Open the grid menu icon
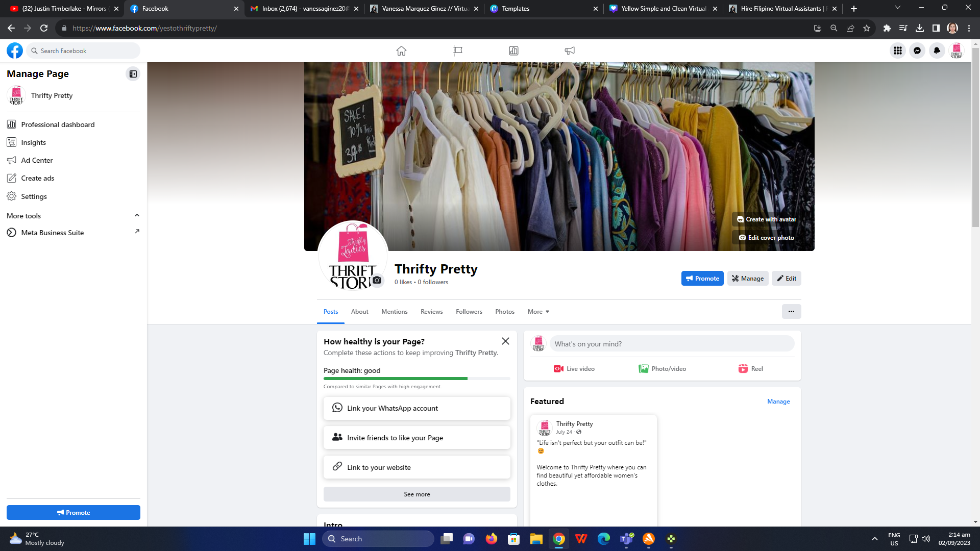Image resolution: width=980 pixels, height=551 pixels. pos(897,51)
